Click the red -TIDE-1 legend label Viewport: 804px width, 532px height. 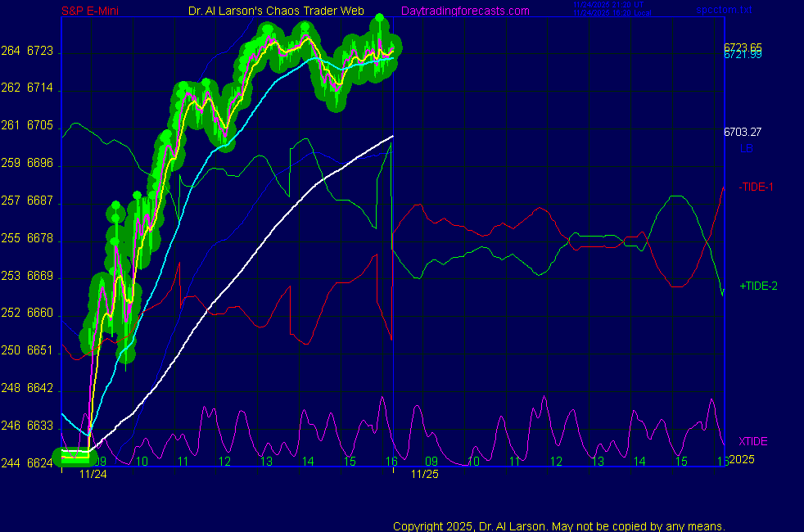pyautogui.click(x=756, y=187)
